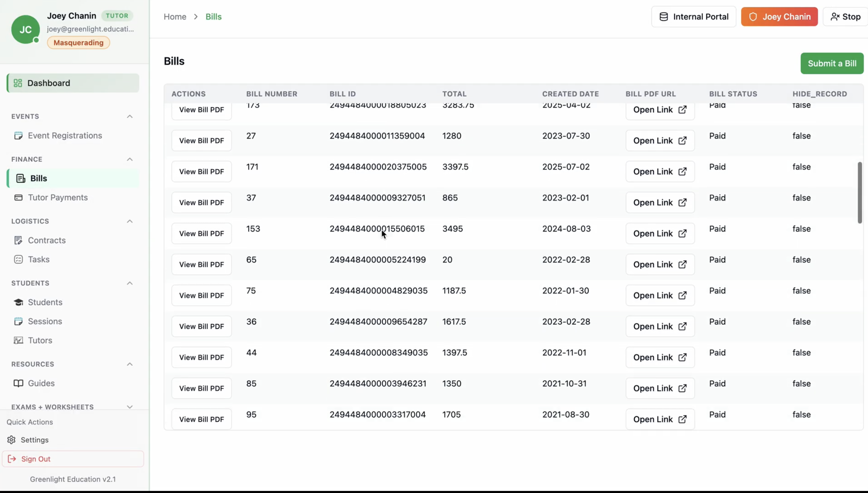Click the Total column header

pos(454,94)
